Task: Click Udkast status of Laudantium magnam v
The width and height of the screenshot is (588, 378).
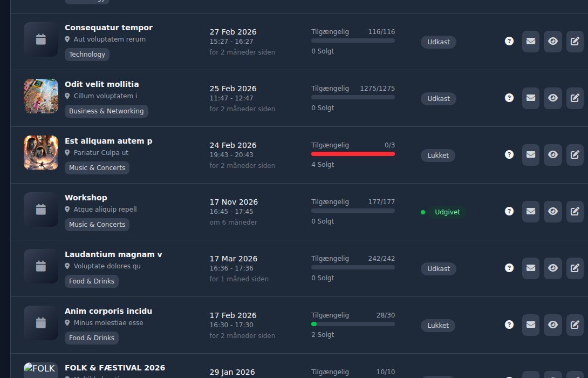Action: point(439,269)
